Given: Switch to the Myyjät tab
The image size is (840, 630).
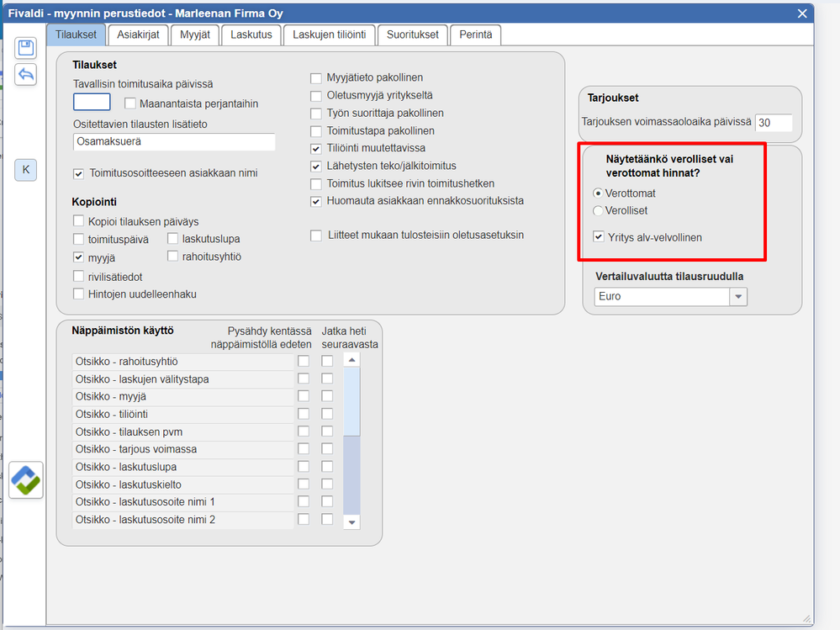Looking at the screenshot, I should pos(195,34).
